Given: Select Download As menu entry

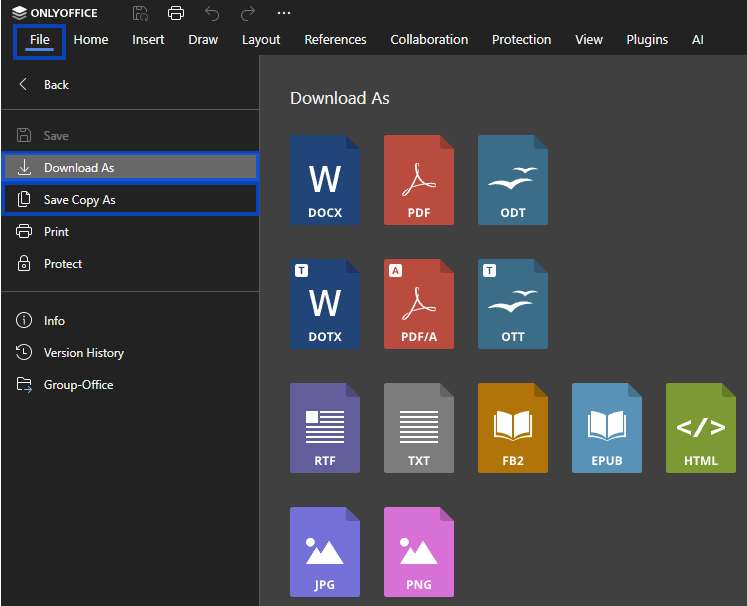Looking at the screenshot, I should pos(130,168).
